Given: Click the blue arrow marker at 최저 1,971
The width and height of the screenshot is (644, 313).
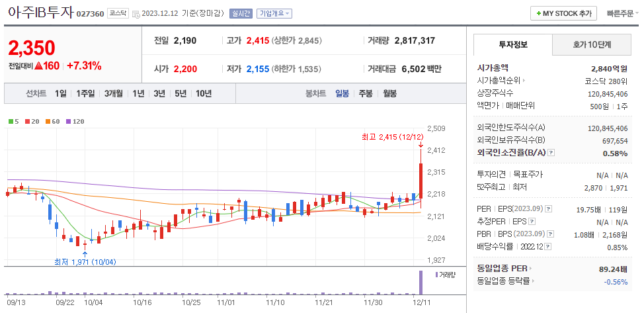Looking at the screenshot, I should tap(85, 253).
